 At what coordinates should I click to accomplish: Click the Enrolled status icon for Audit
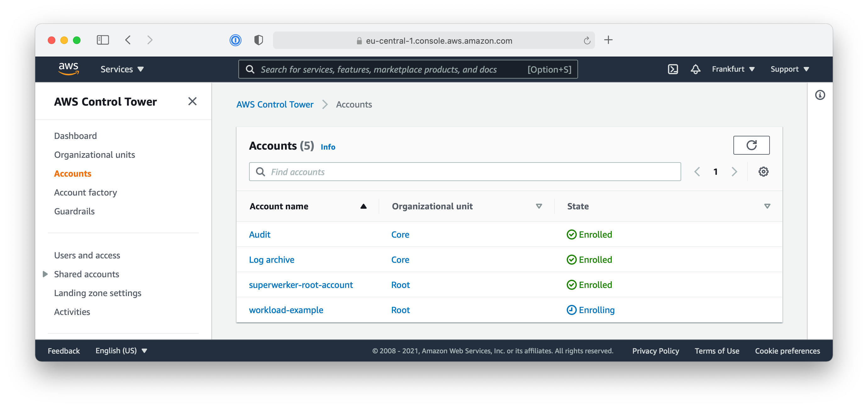tap(570, 234)
